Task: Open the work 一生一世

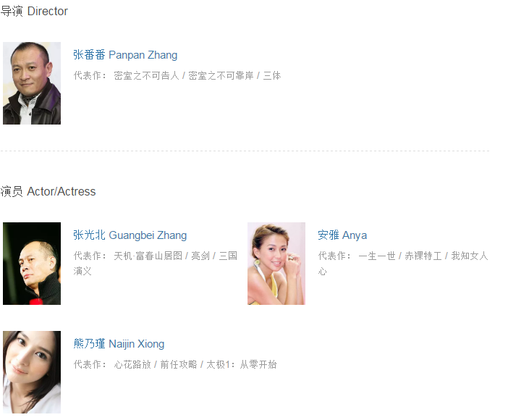Action: click(377, 256)
